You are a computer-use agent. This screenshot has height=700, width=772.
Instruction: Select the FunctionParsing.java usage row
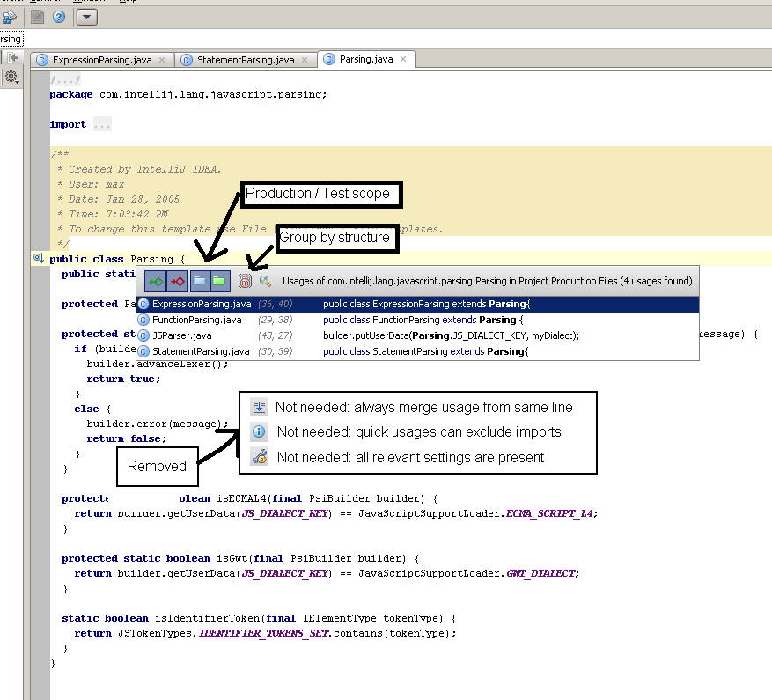pos(417,321)
